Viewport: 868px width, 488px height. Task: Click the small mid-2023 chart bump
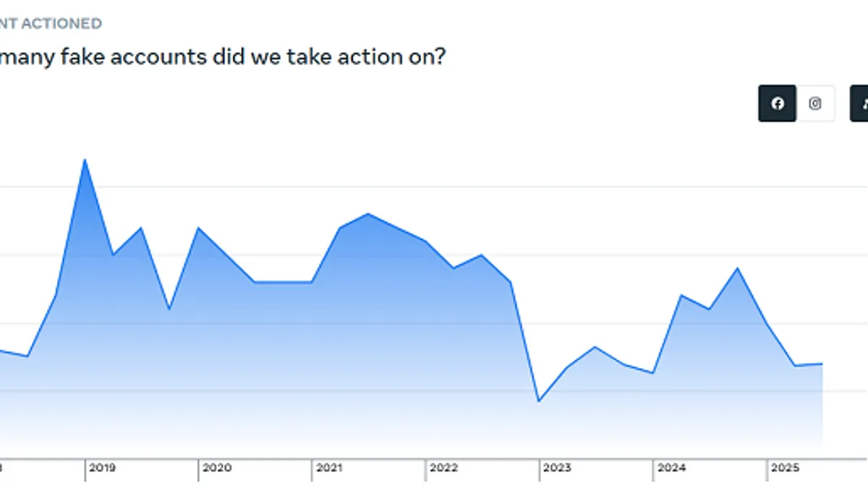[595, 347]
